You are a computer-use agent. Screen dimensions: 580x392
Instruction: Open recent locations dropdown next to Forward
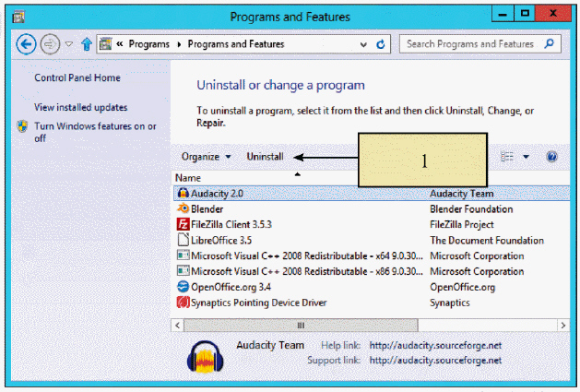(x=69, y=44)
